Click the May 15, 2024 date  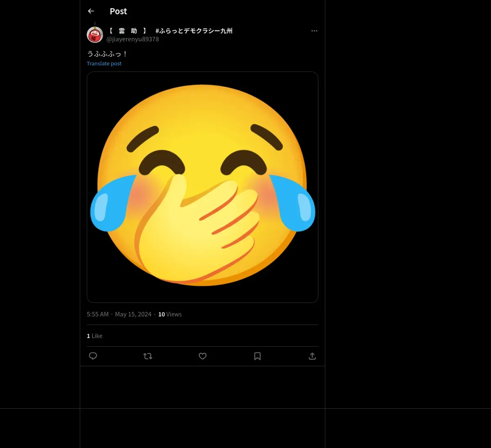[133, 314]
